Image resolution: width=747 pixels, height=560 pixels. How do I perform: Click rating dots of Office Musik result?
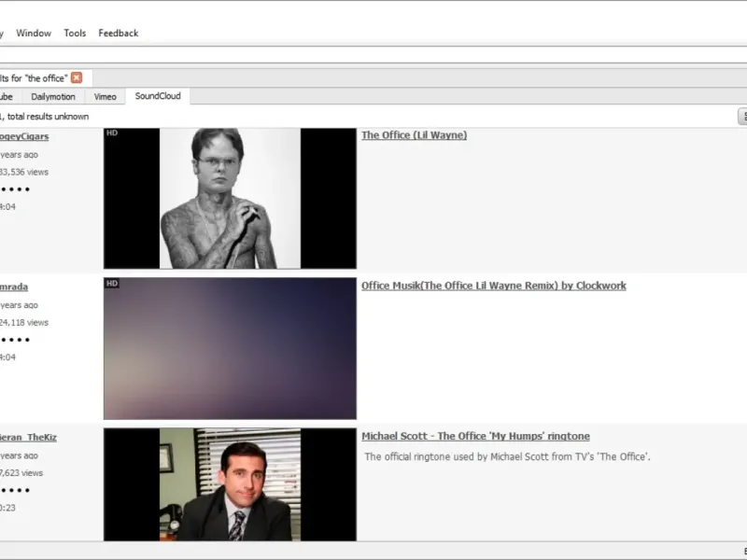coord(15,340)
